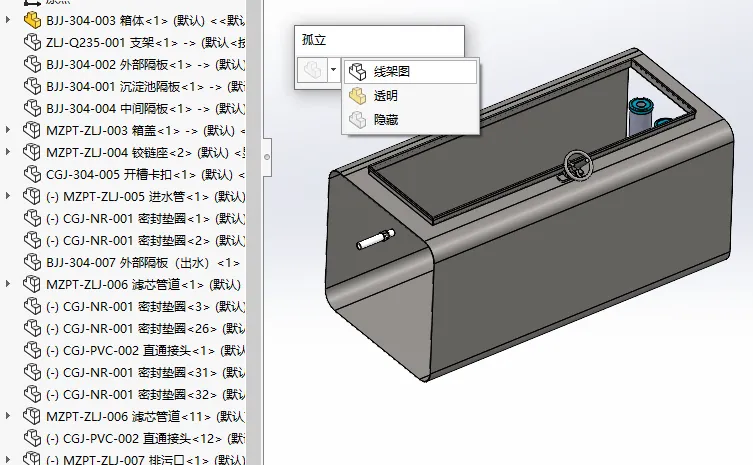
Task: Click the CGJ-304-005 开槽卡扣 part icon
Action: pyautogui.click(x=31, y=174)
